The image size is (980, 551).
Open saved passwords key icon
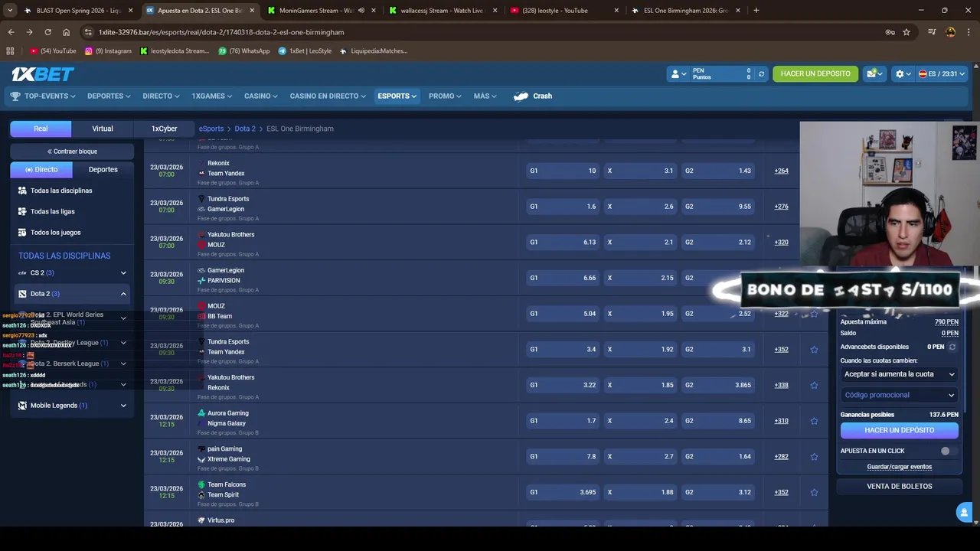[890, 32]
